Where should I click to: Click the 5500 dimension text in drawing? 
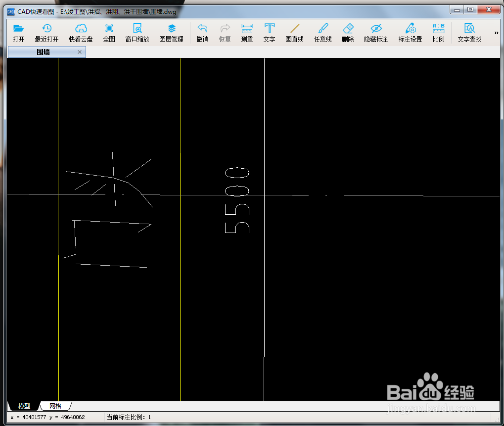pyautogui.click(x=237, y=200)
